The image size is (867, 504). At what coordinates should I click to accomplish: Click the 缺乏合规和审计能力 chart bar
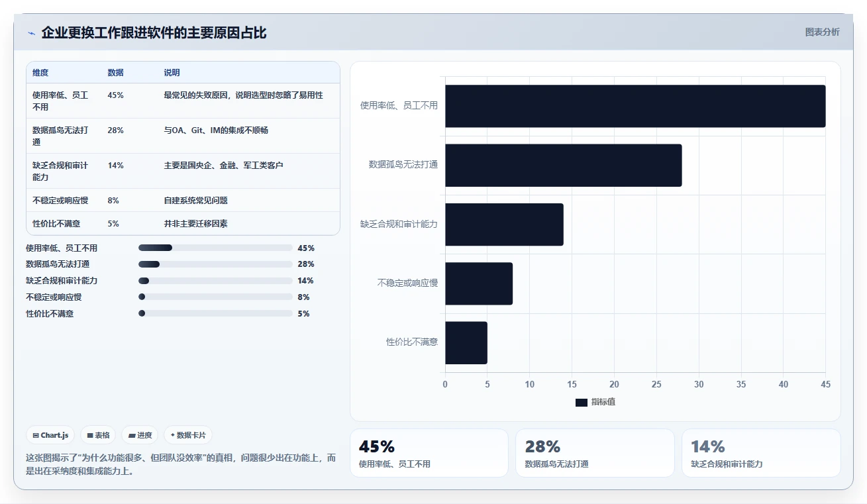504,225
